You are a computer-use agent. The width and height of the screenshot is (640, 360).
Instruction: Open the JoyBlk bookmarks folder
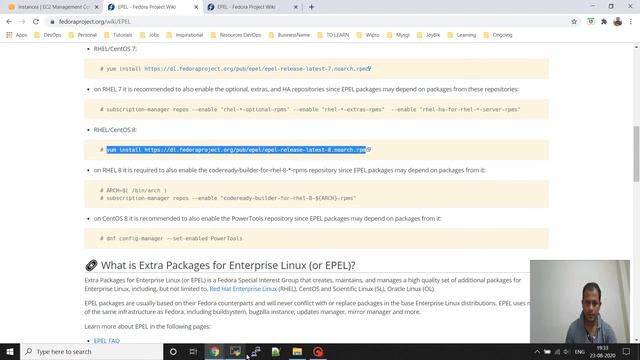(428, 35)
